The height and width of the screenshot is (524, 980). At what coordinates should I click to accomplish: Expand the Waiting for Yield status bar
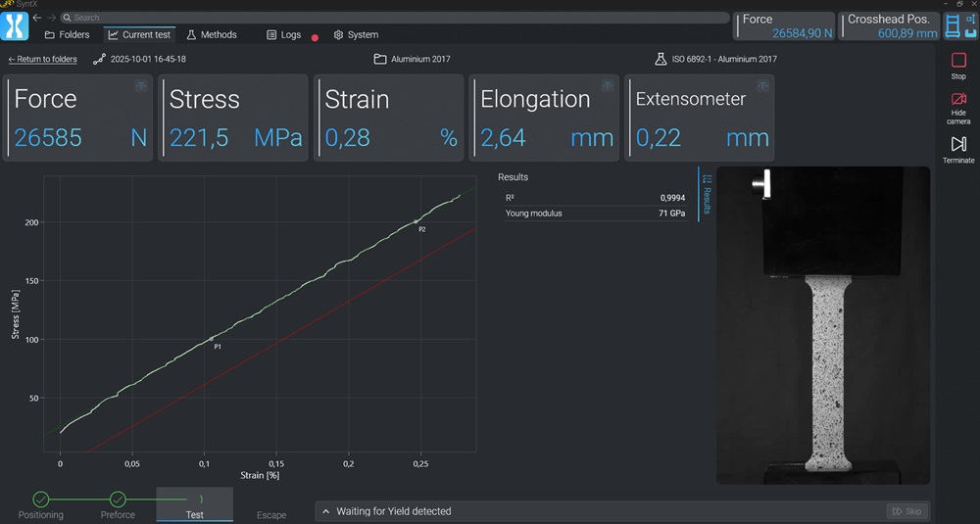[324, 511]
